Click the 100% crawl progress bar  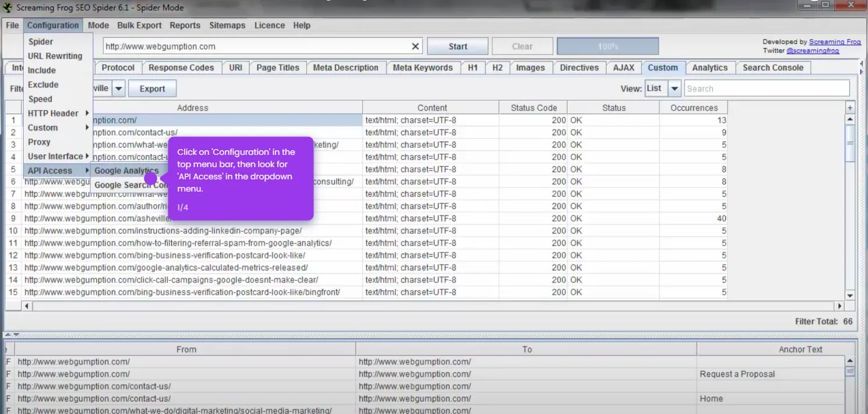pyautogui.click(x=608, y=47)
